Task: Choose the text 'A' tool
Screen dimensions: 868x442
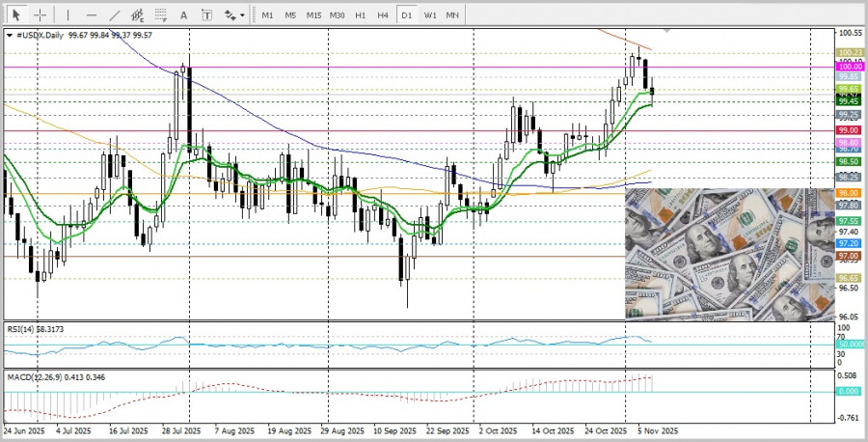Action: click(x=185, y=15)
